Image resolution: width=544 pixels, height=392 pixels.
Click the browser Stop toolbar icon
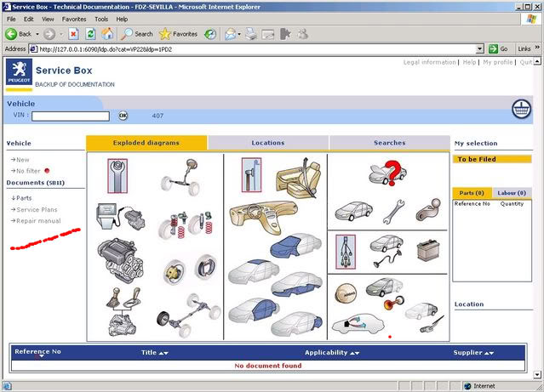[73, 34]
